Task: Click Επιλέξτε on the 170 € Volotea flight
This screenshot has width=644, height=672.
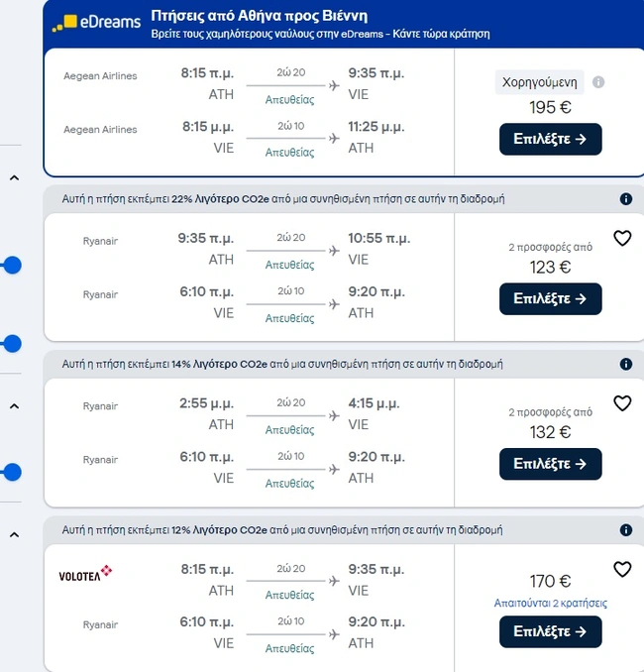Action: (x=550, y=631)
